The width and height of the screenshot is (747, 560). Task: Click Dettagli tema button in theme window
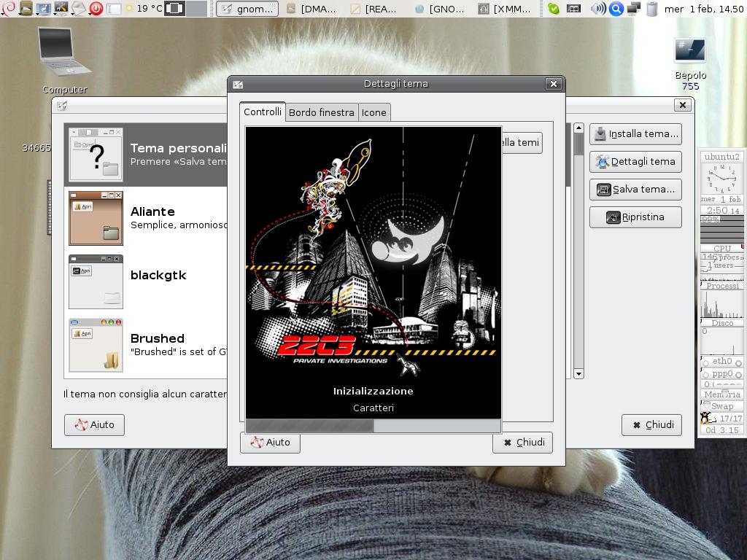[x=635, y=161]
